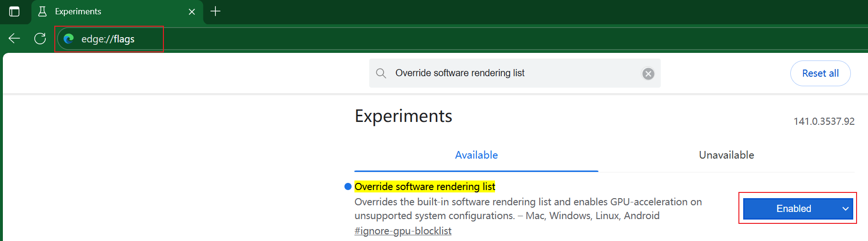Clear the search box with X icon

tap(648, 73)
